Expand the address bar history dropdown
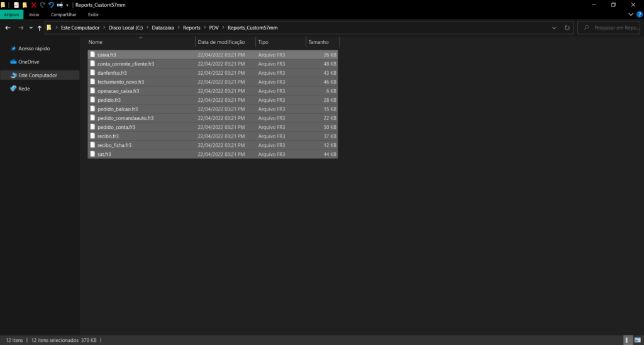 (553, 28)
